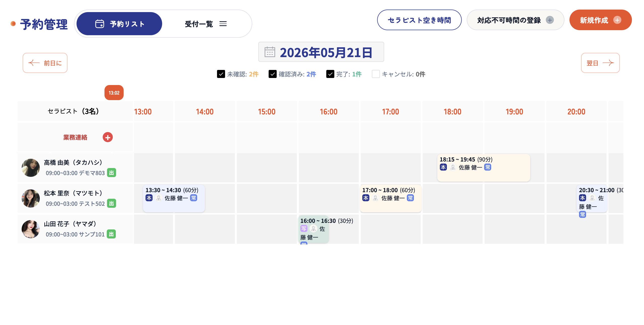Open the 2026年05月21日 date picker

(x=321, y=52)
